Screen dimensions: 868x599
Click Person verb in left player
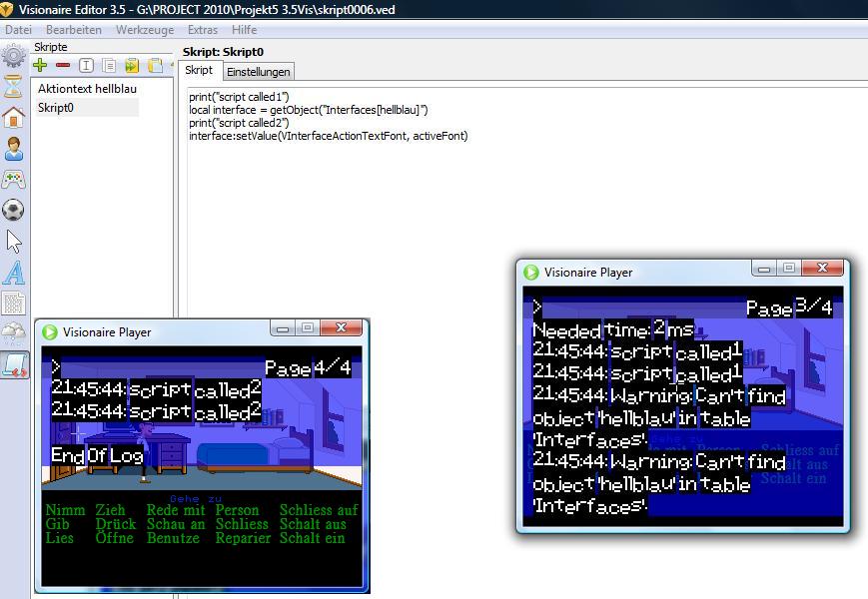[x=237, y=510]
